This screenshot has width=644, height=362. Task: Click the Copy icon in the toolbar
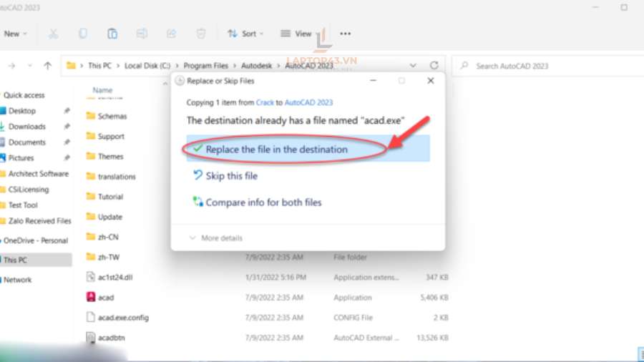[x=83, y=34]
